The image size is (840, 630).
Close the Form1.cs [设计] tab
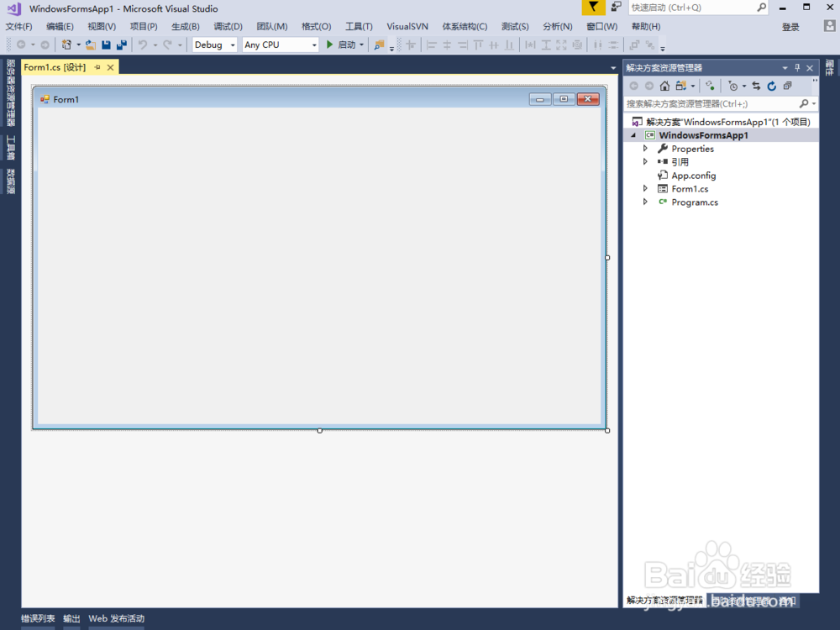point(110,67)
